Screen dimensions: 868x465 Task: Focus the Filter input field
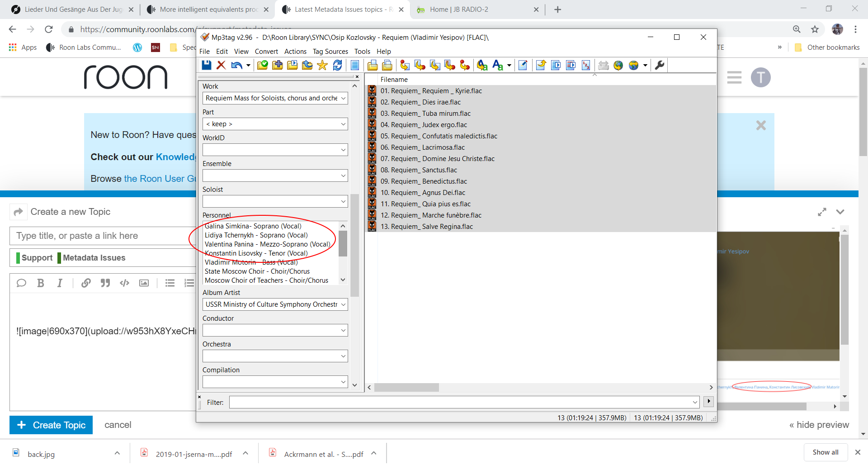(x=464, y=402)
